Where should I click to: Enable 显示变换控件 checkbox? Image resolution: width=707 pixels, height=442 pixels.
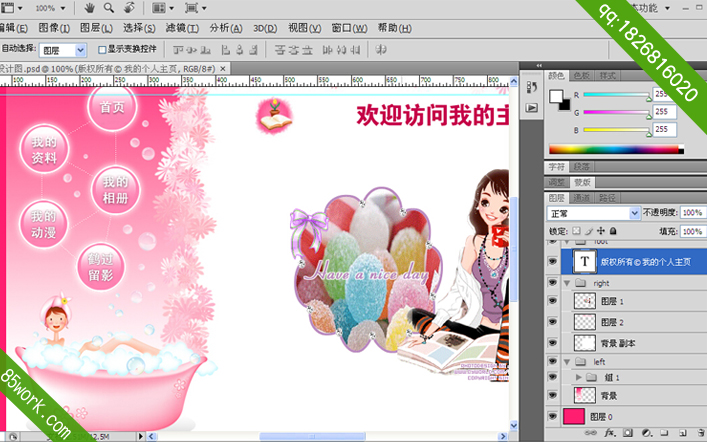(102, 50)
